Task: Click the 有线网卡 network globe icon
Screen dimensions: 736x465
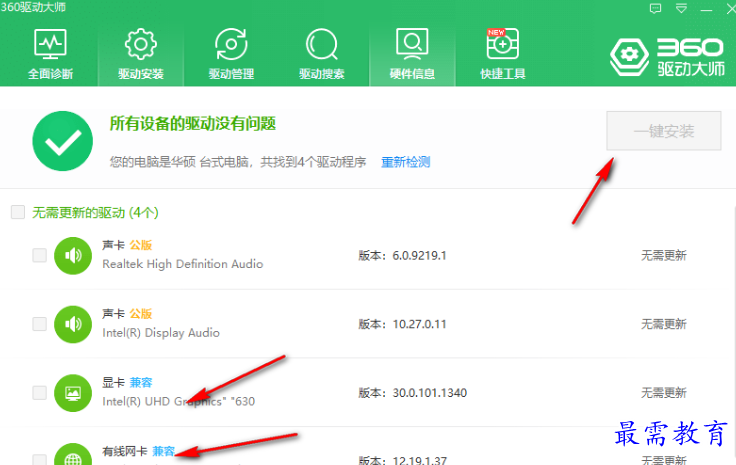Action: (73, 454)
